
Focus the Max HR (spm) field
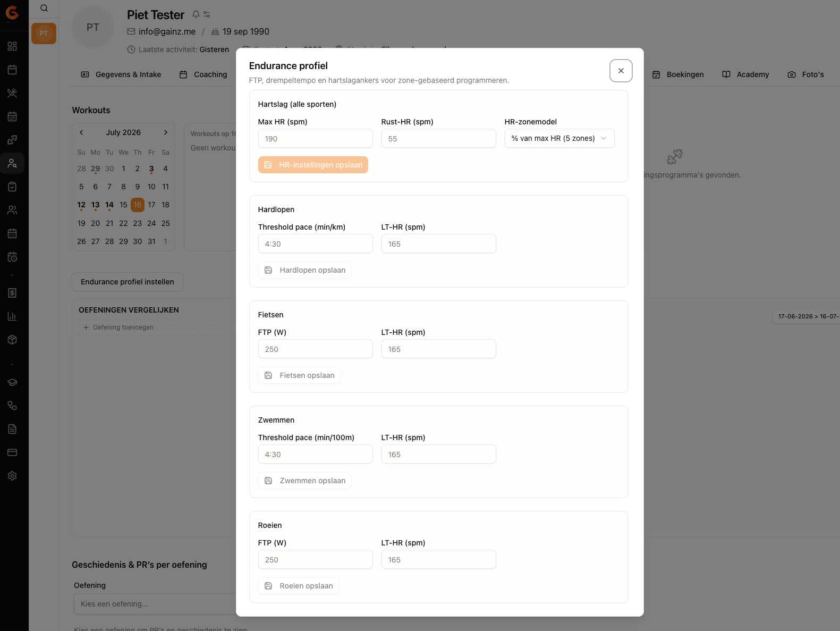(316, 138)
